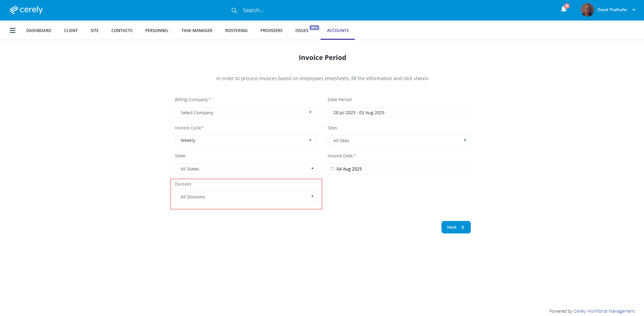Go to the Dashboard tab

point(39,30)
